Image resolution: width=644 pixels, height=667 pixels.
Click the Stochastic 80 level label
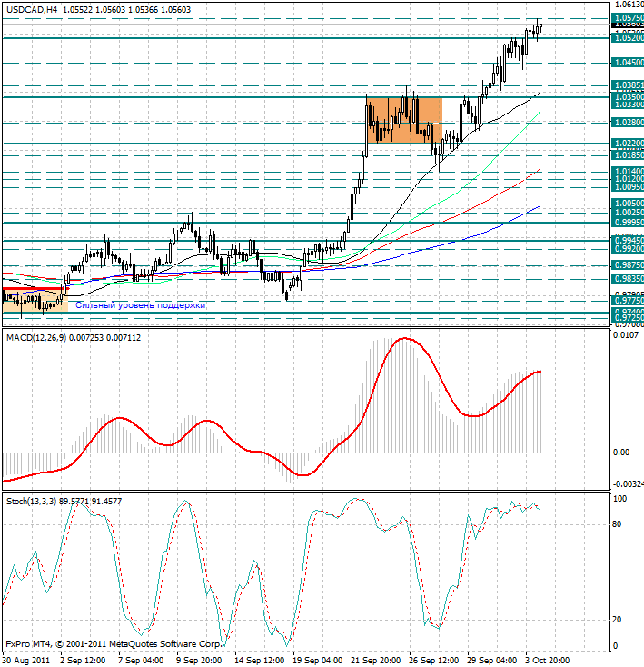click(x=617, y=524)
